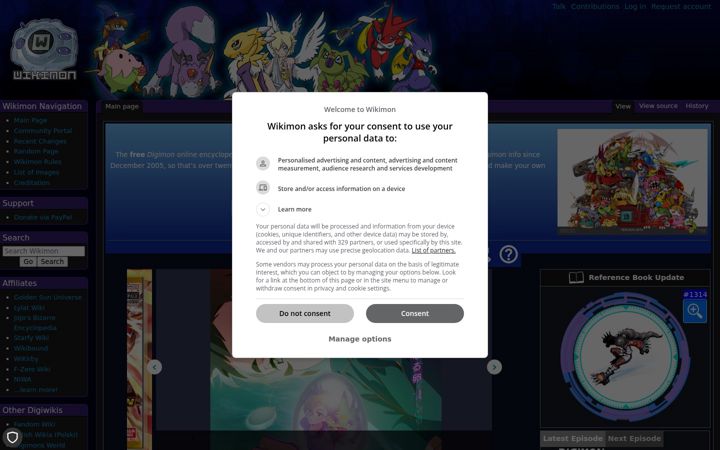Open WikiBound affiliate link
The image size is (720, 450).
31,349
